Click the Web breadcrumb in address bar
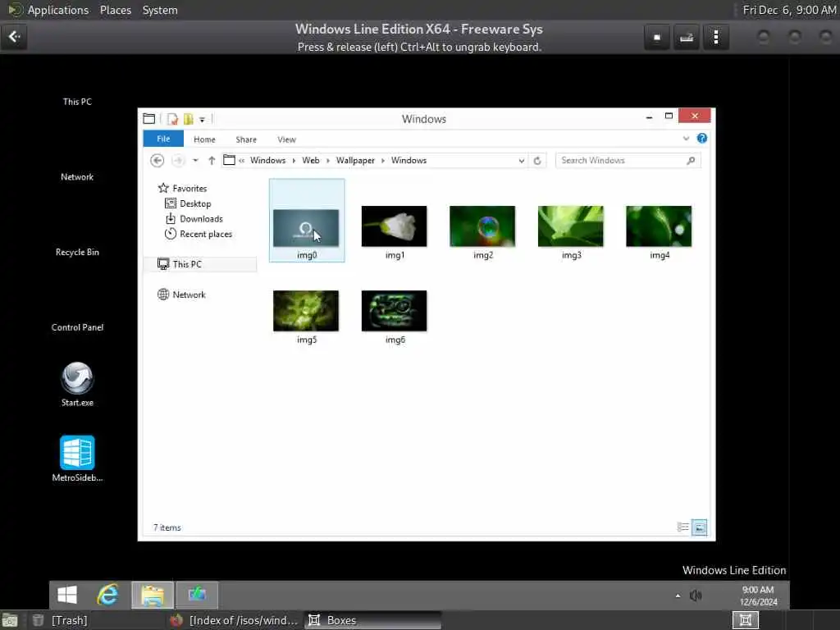The height and width of the screenshot is (630, 840). point(311,160)
